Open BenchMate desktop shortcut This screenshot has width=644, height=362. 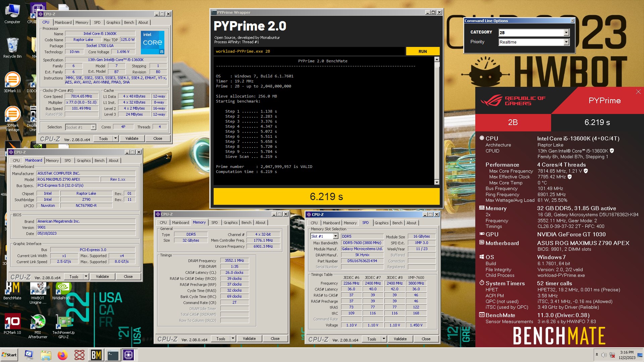point(12,290)
